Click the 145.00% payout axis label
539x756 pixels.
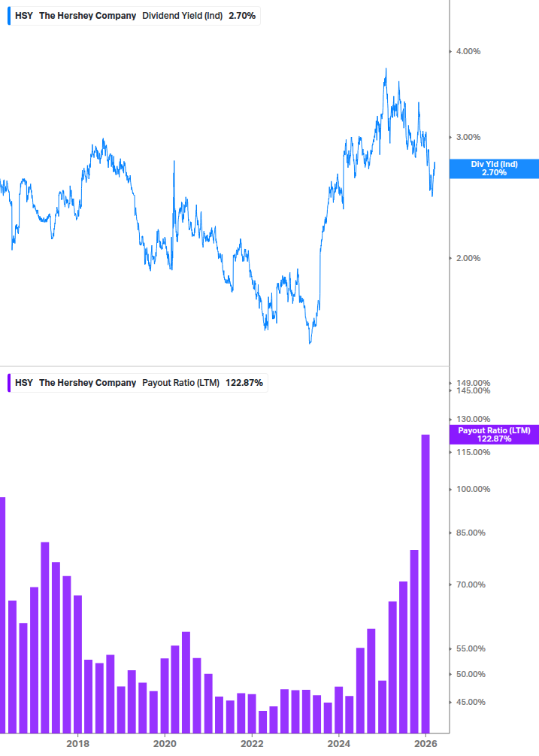473,391
